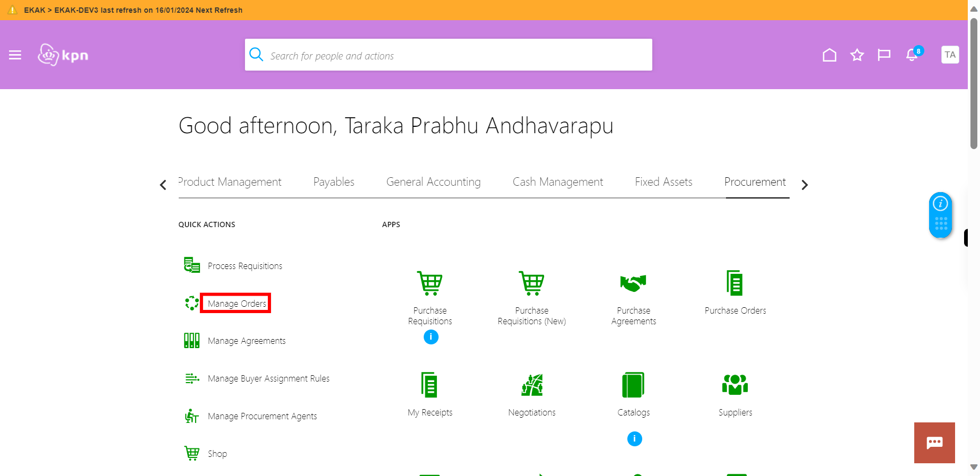Viewport: 980px width, 476px height.
Task: Show previous tabs with left chevron
Action: pyautogui.click(x=163, y=185)
